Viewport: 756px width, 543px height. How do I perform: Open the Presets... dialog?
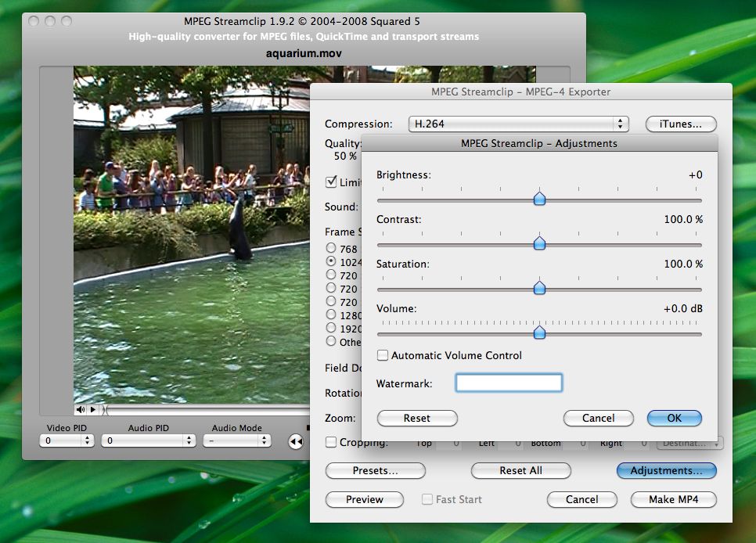click(375, 471)
